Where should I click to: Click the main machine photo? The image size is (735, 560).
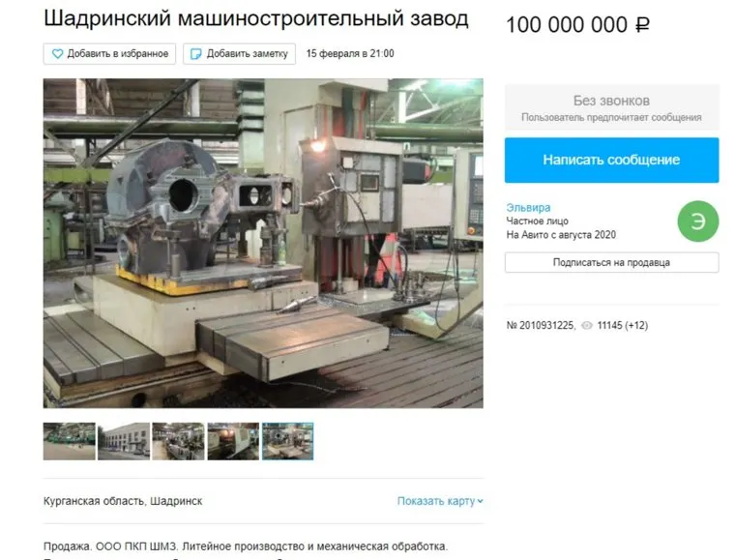[263, 243]
